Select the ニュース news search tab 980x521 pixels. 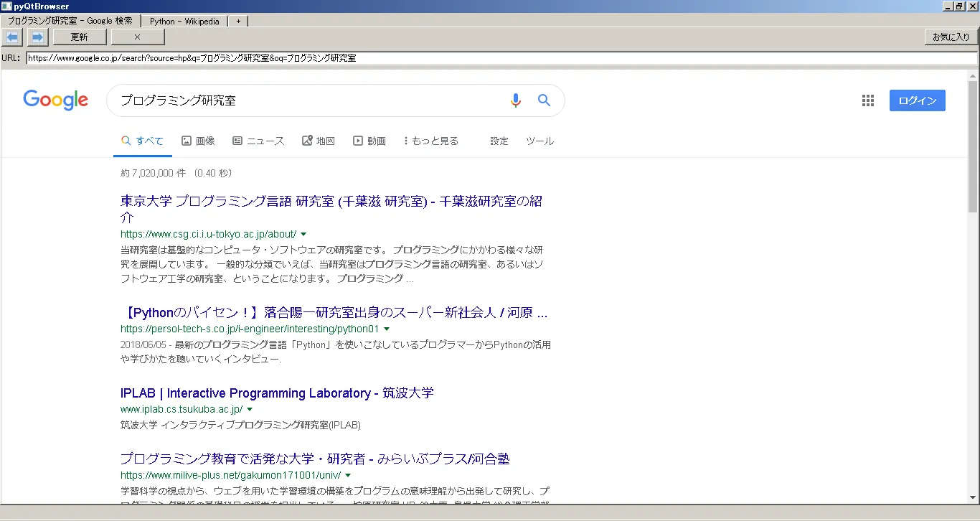(x=258, y=141)
